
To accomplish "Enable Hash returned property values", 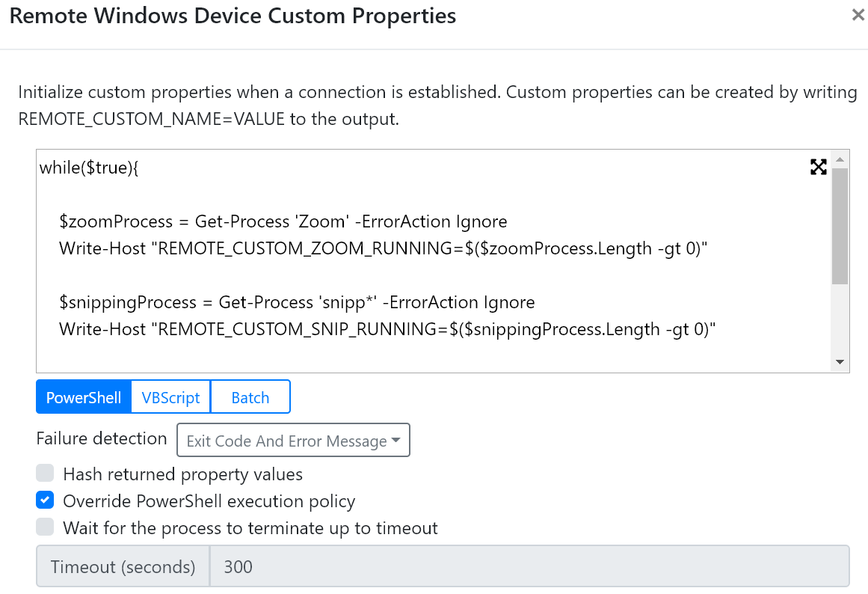I will coord(44,473).
